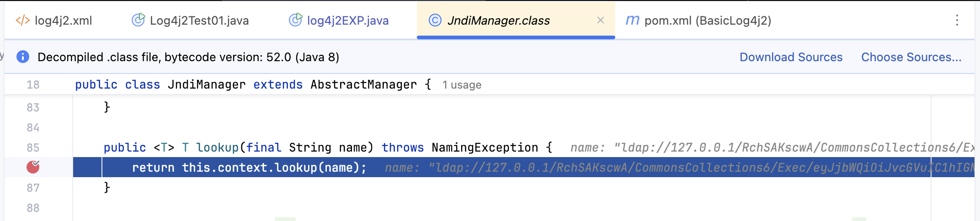
Task: Click the Choose Sources... link
Action: (x=911, y=57)
